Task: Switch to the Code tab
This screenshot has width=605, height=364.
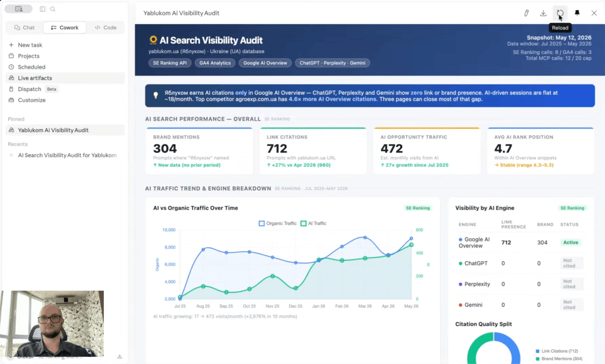Action: [x=106, y=27]
